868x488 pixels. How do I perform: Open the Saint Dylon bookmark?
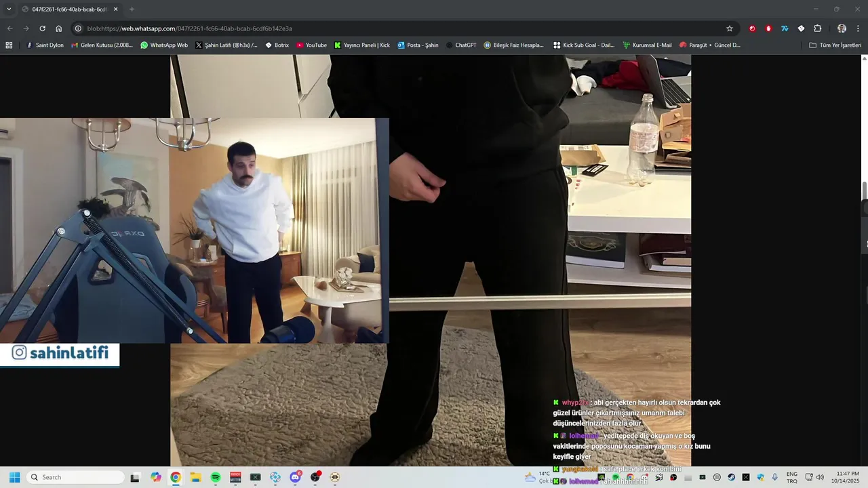[x=45, y=45]
